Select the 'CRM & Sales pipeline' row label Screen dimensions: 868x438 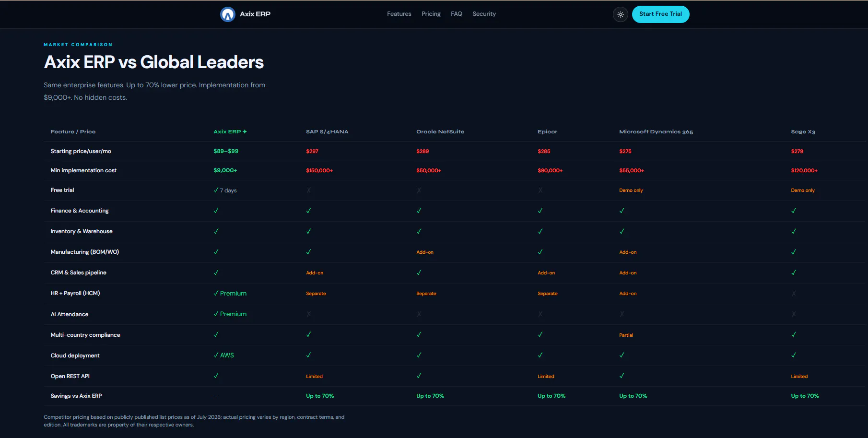79,272
